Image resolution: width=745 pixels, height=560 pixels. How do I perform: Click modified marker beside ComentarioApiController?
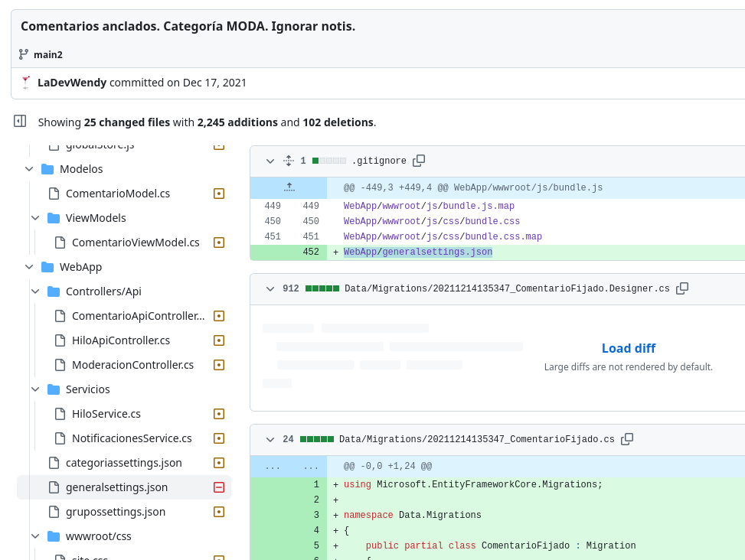coord(219,316)
